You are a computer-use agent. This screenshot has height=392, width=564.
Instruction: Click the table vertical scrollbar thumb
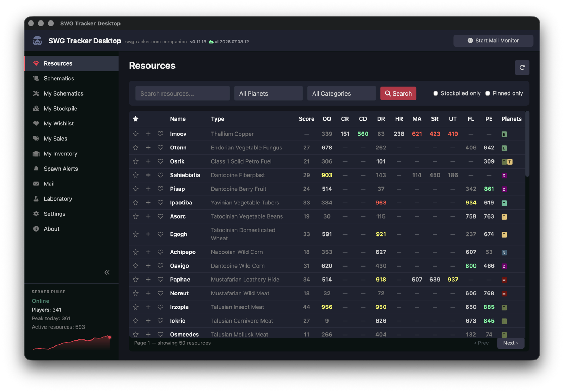[x=527, y=144]
